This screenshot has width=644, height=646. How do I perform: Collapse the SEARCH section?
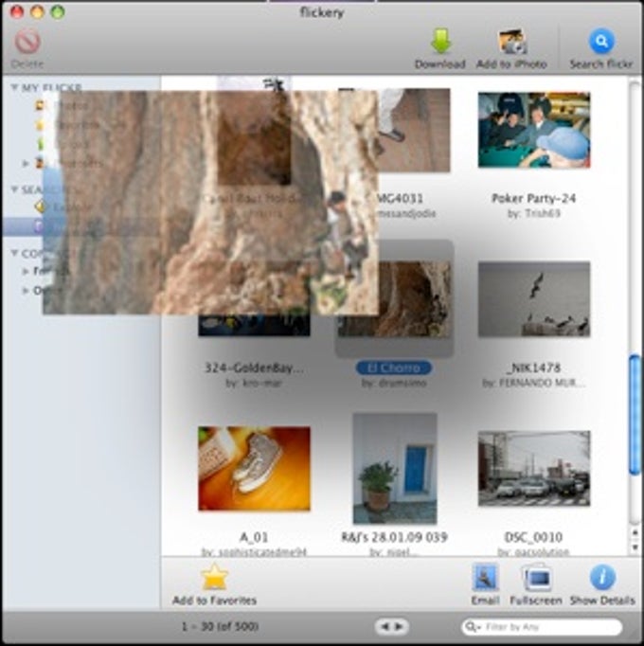14,189
